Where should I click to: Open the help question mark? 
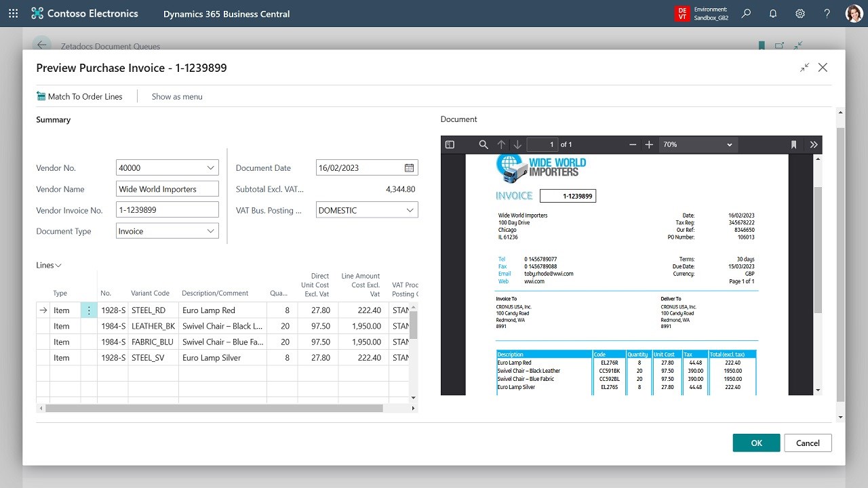[x=827, y=14]
